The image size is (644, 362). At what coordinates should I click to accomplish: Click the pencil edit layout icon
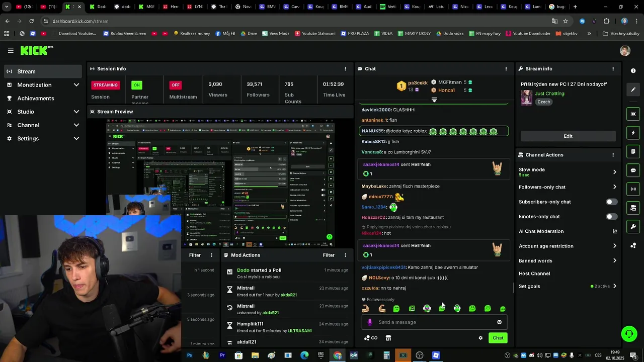633,89
